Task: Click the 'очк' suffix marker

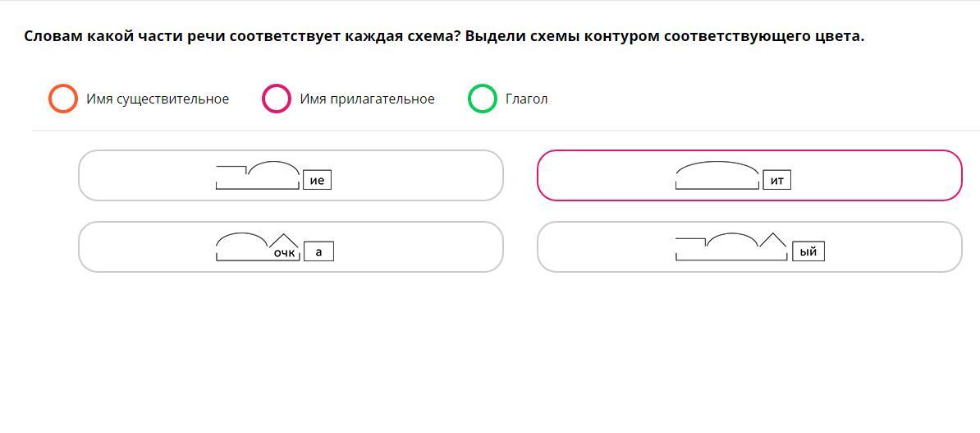Action: tap(284, 253)
